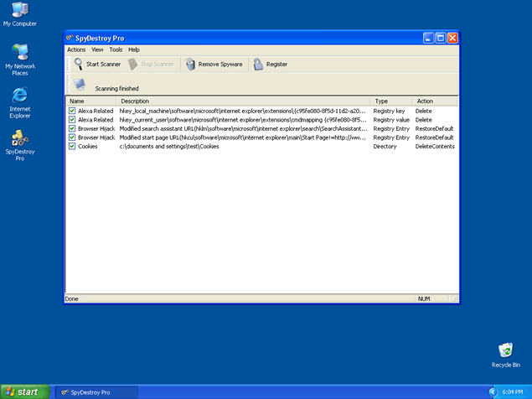The image size is (532, 399).
Task: Open the Actions menu
Action: (76, 49)
